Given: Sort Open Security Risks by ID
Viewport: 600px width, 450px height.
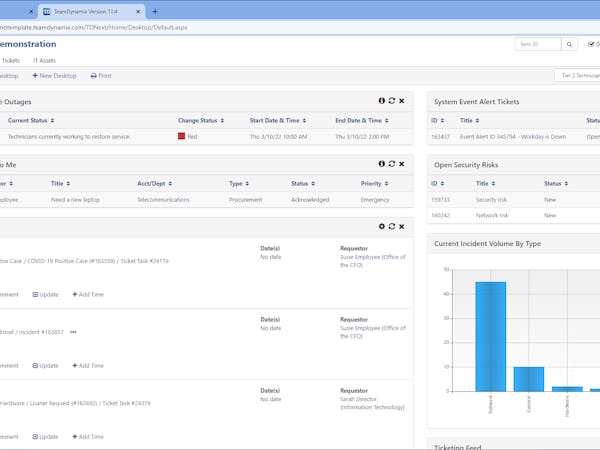Looking at the screenshot, I should click(x=437, y=184).
